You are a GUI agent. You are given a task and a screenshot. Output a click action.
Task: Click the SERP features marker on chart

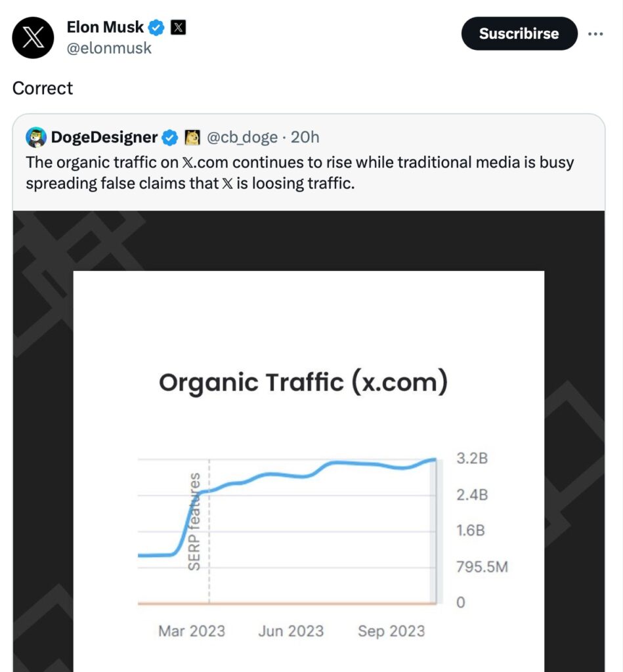coord(194,521)
